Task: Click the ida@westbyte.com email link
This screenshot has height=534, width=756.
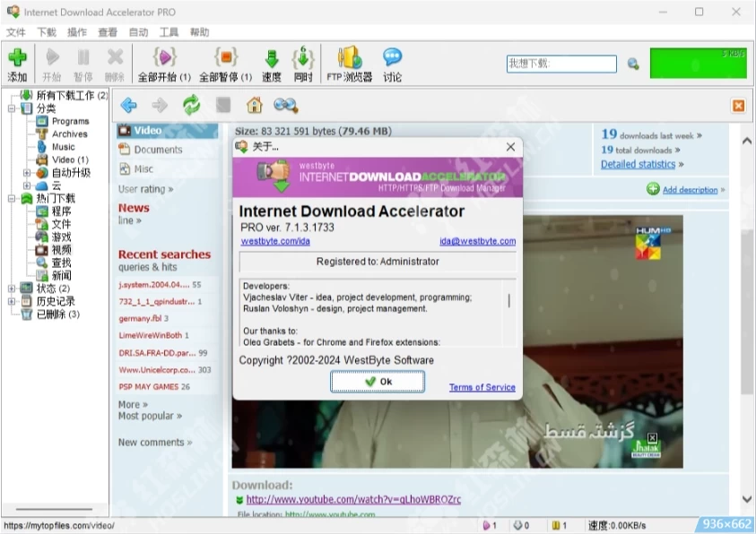Action: tap(477, 241)
